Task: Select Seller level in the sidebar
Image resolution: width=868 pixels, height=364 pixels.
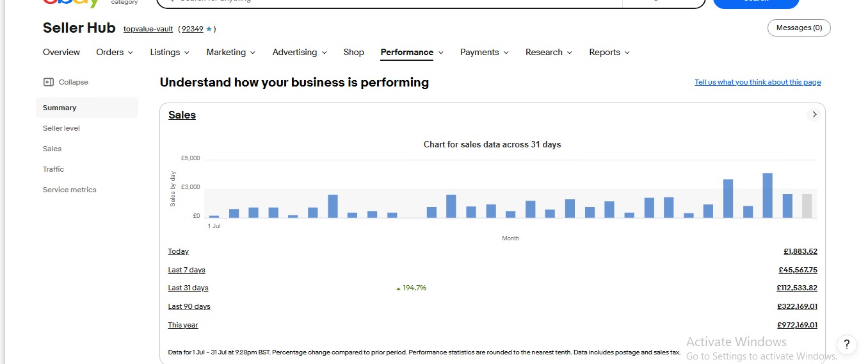Action: coord(61,128)
